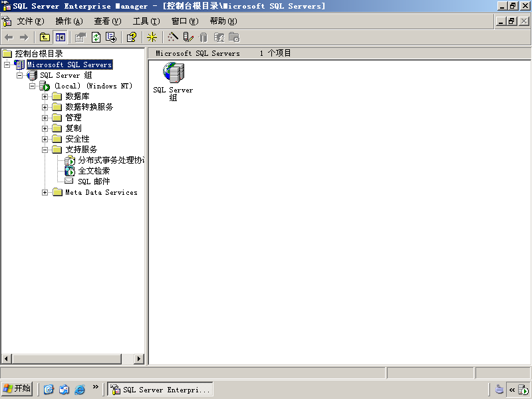Image resolution: width=532 pixels, height=399 pixels.
Task: Click the green Refresh toolbar icon
Action: pyautogui.click(x=96, y=37)
